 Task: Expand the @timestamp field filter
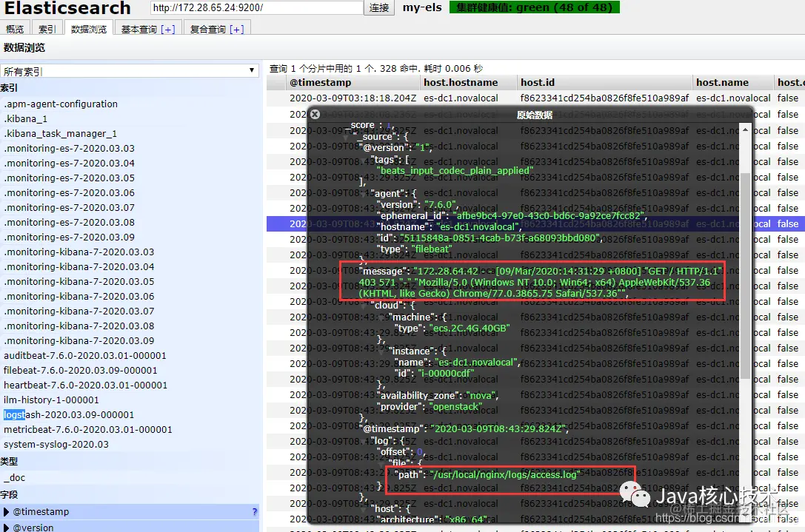pos(6,511)
